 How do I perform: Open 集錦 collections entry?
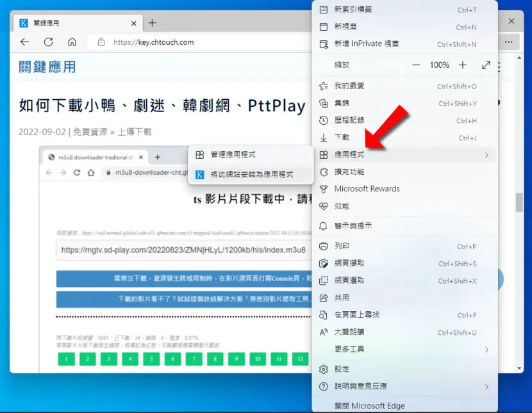[x=404, y=103]
